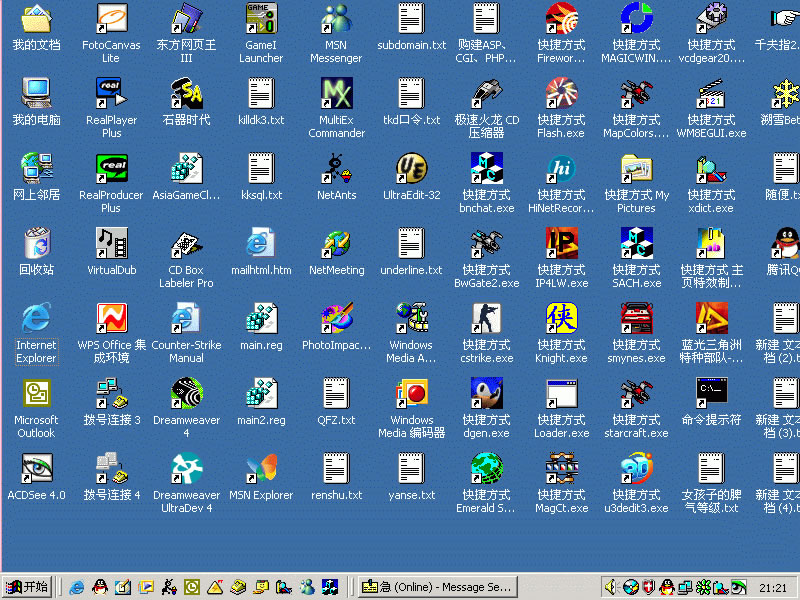Click the 极速火龙 CD 压缩器 icon
Image resolution: width=800 pixels, height=600 pixels.
(x=486, y=93)
